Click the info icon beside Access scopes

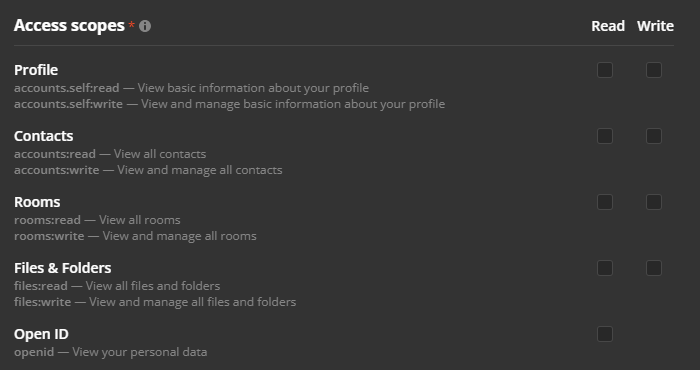coord(145,26)
